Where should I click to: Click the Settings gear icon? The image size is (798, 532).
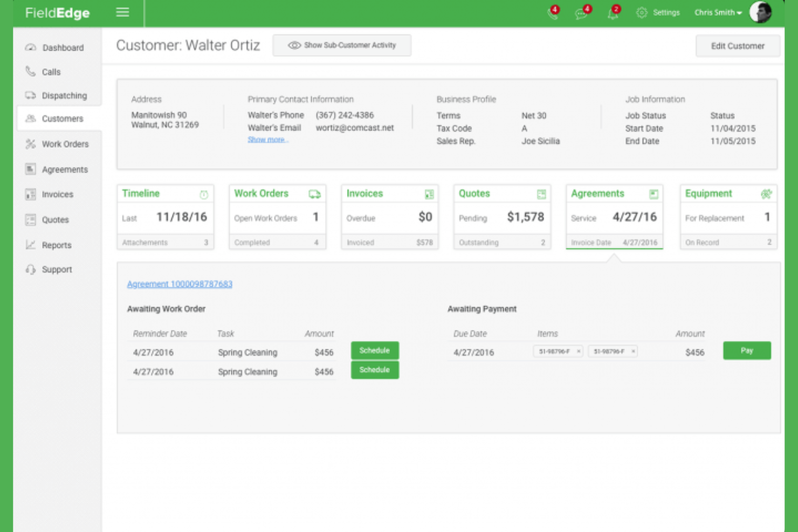[x=641, y=12]
